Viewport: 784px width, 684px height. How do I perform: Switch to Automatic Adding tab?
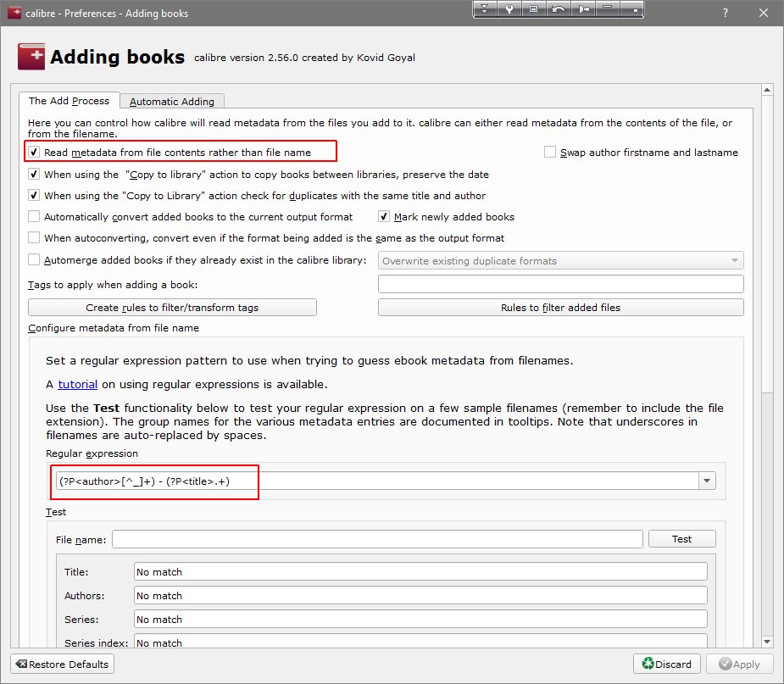pos(172,102)
